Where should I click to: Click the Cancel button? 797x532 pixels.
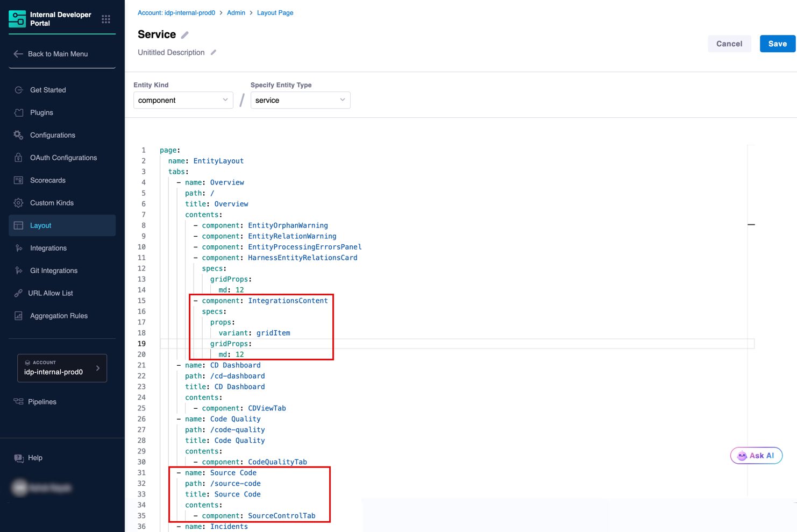[x=729, y=44]
